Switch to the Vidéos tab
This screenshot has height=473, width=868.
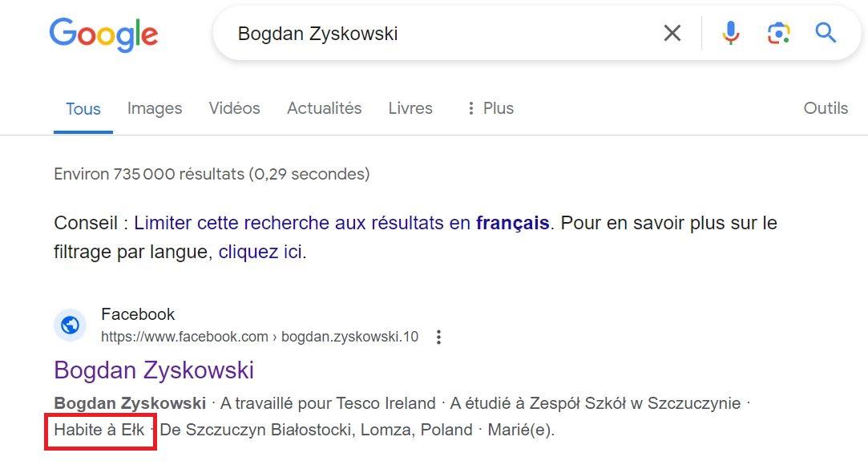[234, 108]
